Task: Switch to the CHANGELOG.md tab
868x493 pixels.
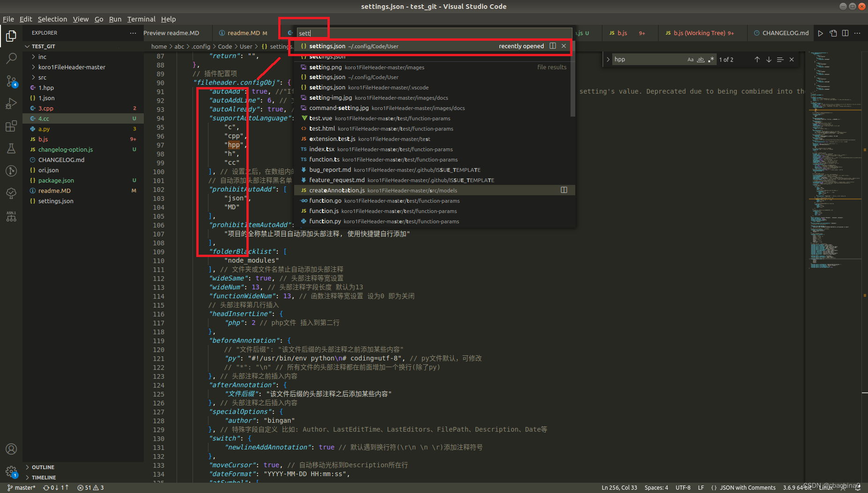Action: tap(781, 33)
